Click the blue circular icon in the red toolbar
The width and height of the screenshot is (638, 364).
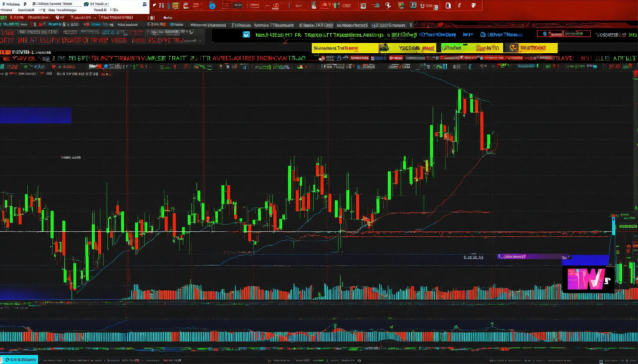point(212,5)
